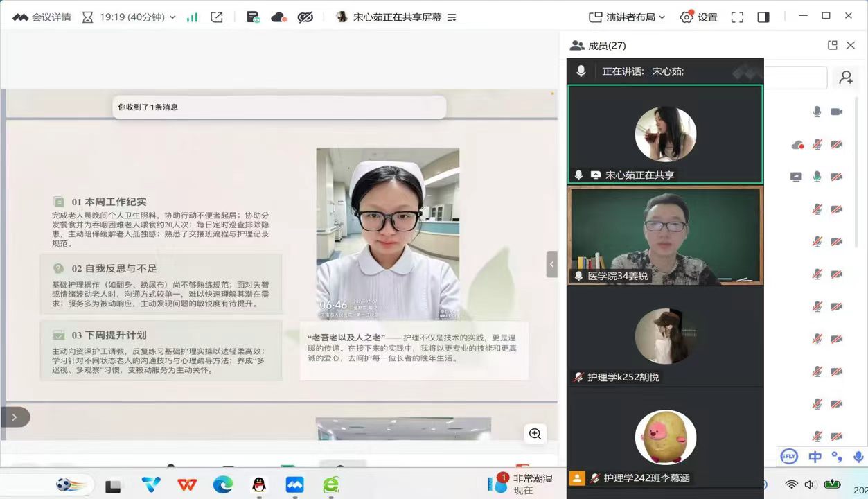Toggle the right sidebar panel icon
This screenshot has height=499, width=868.
[x=763, y=17]
